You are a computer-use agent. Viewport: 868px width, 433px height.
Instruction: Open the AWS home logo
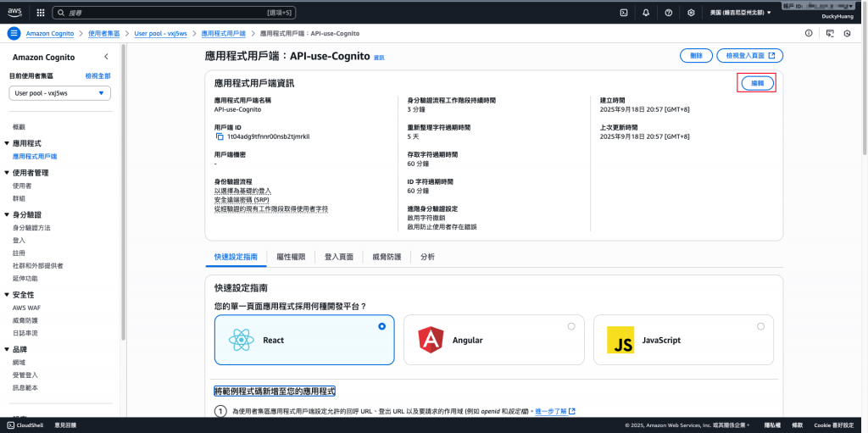(14, 12)
